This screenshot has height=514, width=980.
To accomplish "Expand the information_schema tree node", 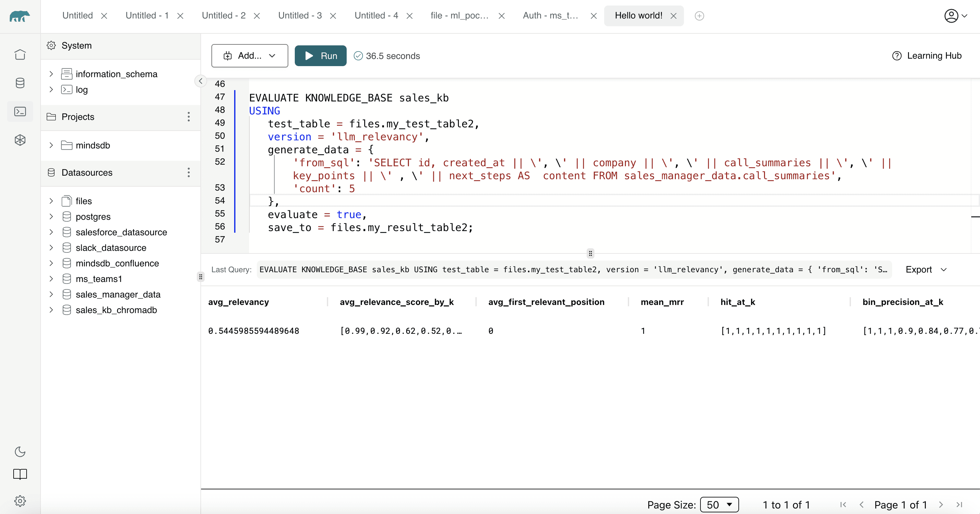I will click(x=51, y=74).
